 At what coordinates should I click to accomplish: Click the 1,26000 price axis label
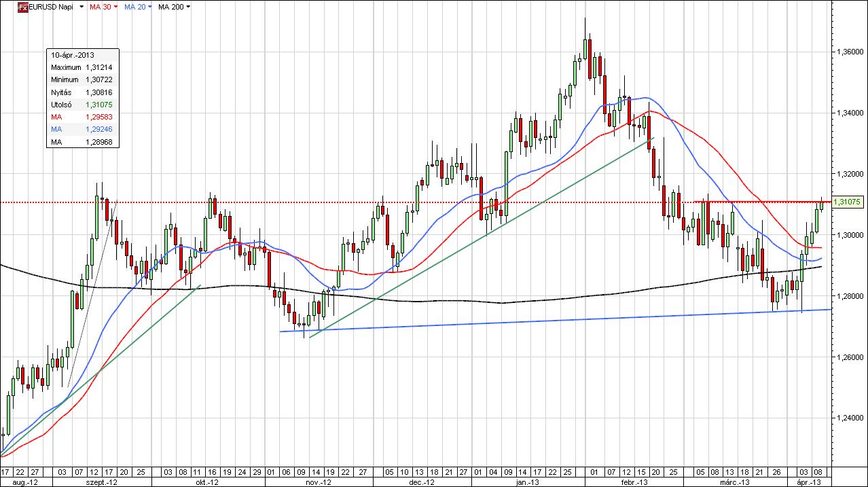click(x=850, y=357)
